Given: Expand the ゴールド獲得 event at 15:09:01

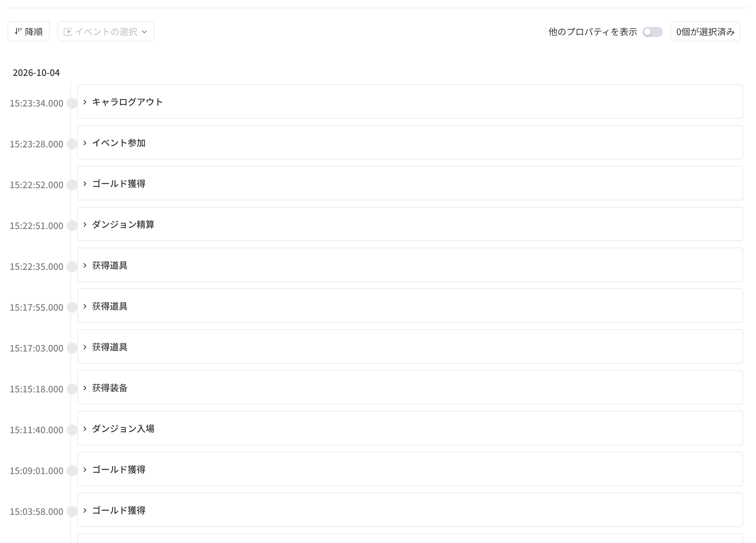Looking at the screenshot, I should [85, 469].
